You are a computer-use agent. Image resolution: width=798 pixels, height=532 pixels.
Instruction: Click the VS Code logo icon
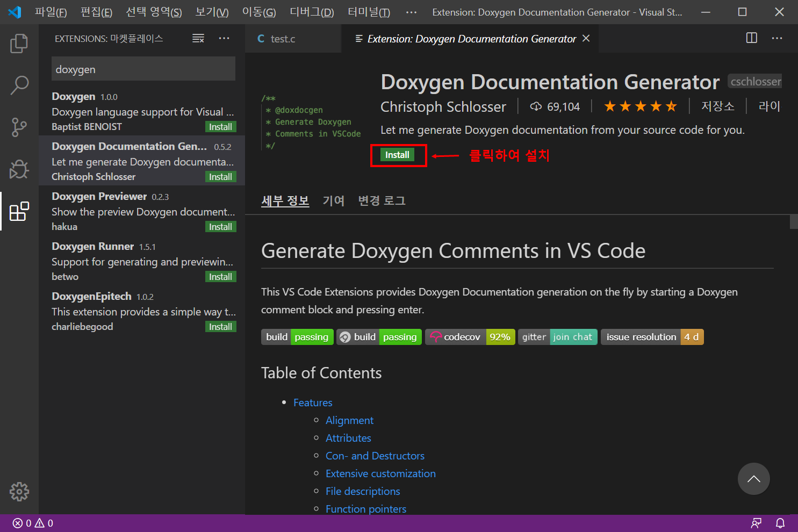(x=15, y=12)
